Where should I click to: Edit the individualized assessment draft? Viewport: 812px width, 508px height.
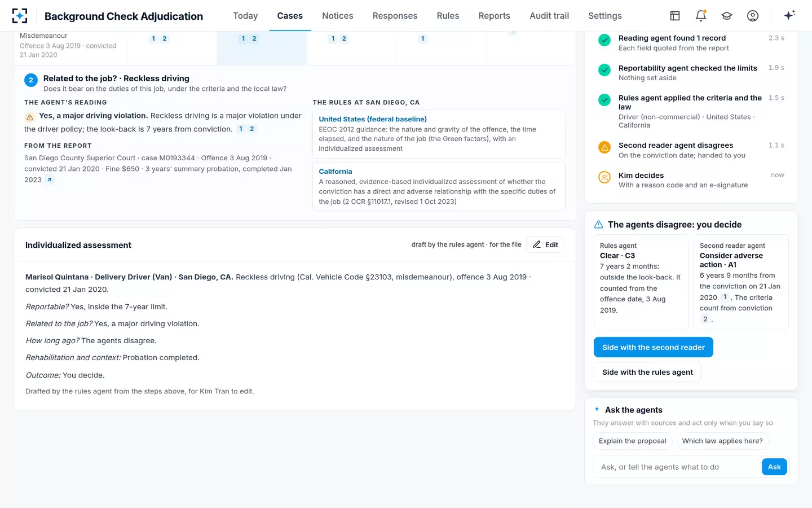click(x=545, y=244)
